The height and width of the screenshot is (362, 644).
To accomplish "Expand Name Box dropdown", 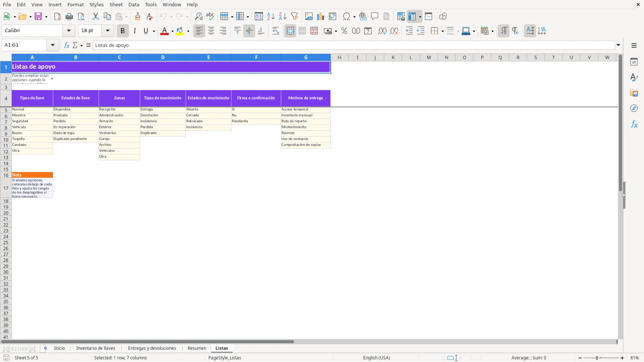I will click(53, 45).
